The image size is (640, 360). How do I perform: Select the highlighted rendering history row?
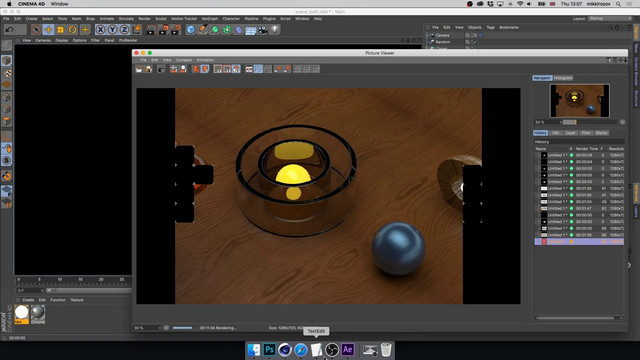click(579, 242)
